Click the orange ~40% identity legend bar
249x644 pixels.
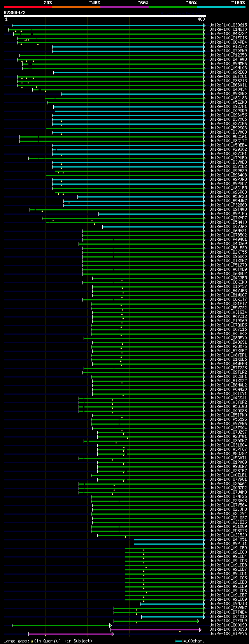[76, 7]
